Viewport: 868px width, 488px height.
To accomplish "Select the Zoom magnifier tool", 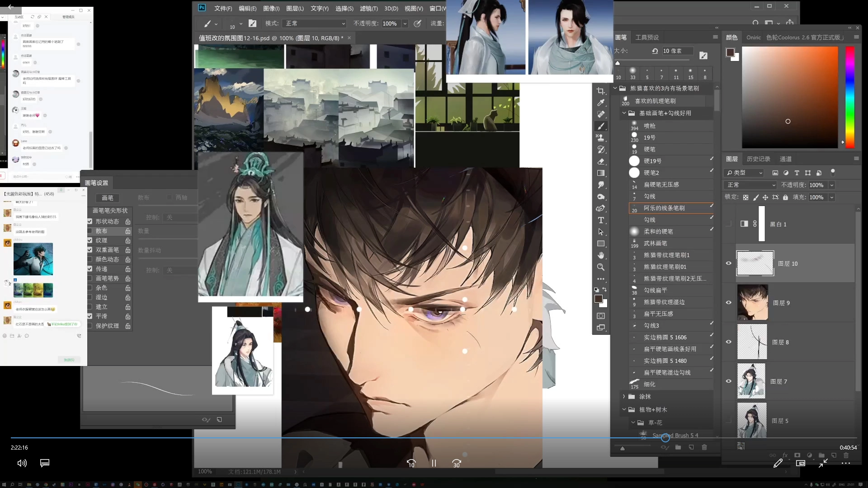I will coord(600,267).
